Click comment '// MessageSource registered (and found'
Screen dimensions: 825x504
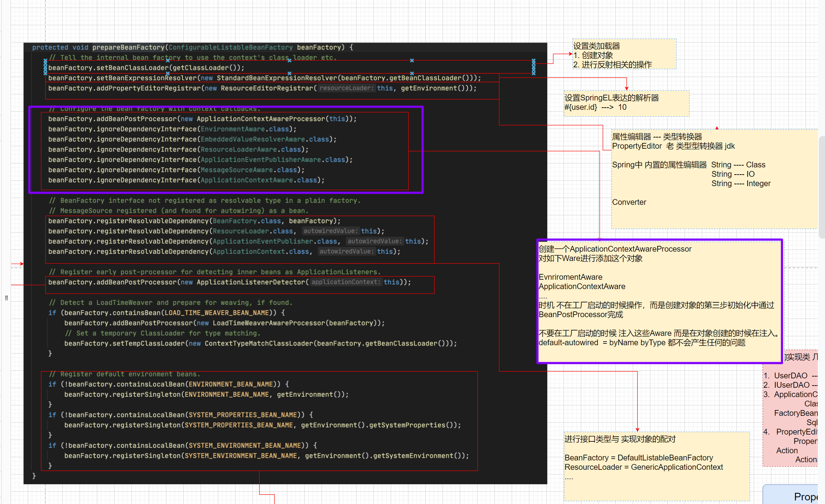179,211
